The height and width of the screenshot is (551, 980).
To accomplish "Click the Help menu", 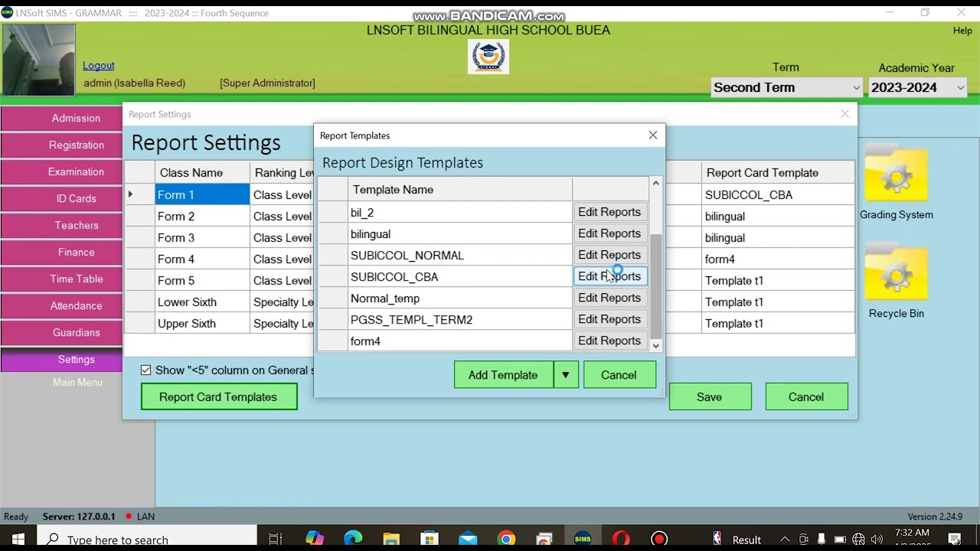I will [x=962, y=31].
